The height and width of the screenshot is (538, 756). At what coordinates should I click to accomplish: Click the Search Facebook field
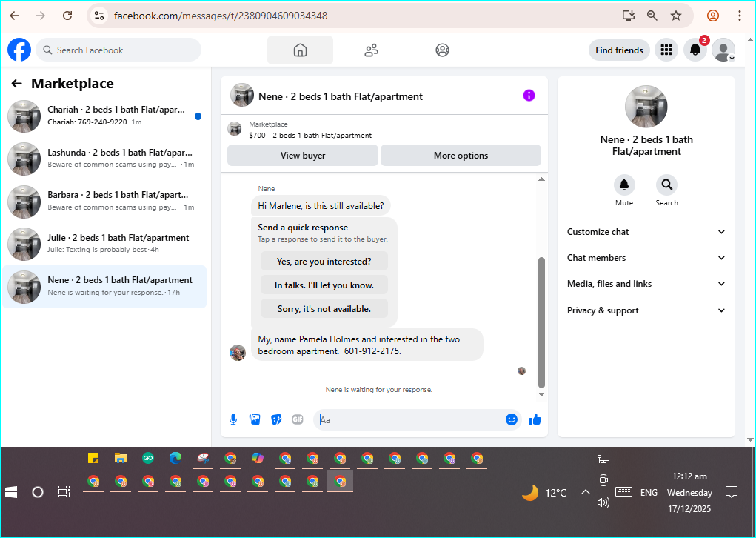(118, 50)
